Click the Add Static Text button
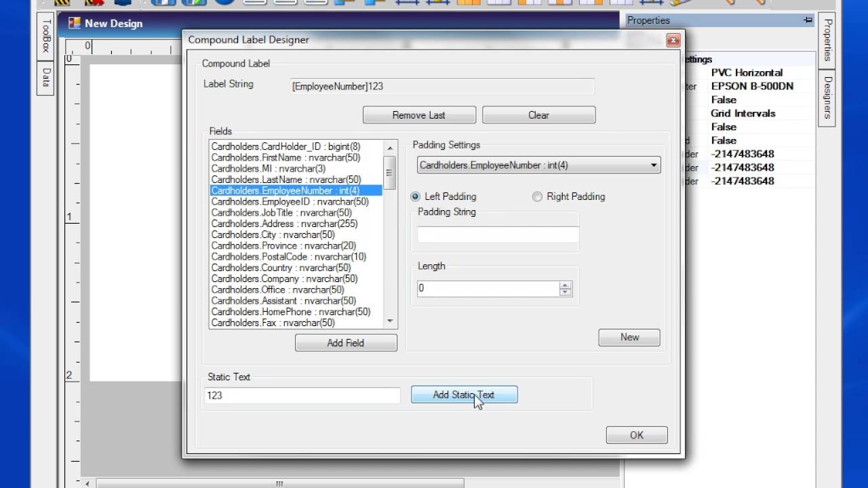 (464, 394)
